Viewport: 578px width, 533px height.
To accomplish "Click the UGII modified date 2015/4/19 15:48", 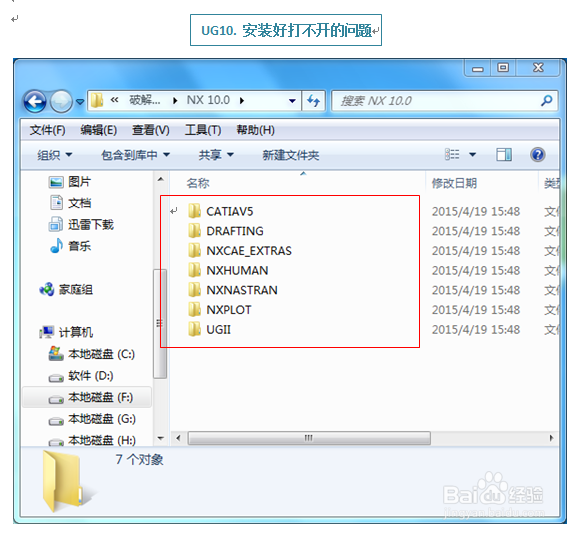I will click(476, 330).
